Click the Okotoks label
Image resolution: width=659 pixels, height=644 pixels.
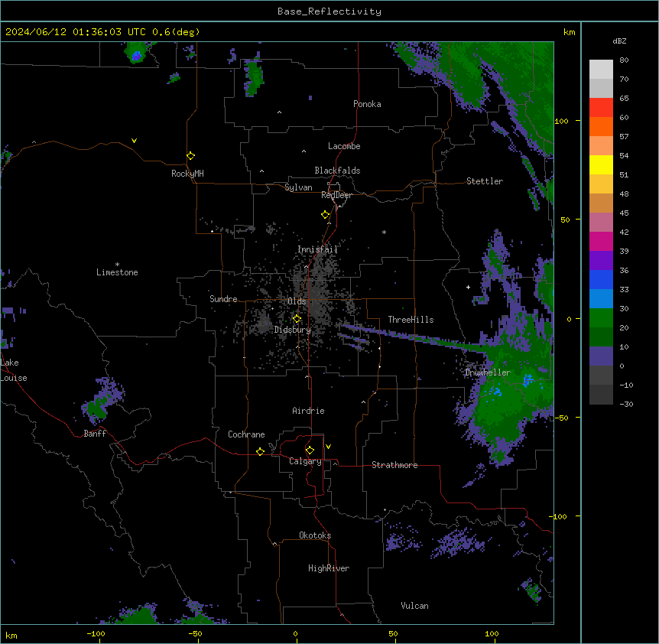315,535
